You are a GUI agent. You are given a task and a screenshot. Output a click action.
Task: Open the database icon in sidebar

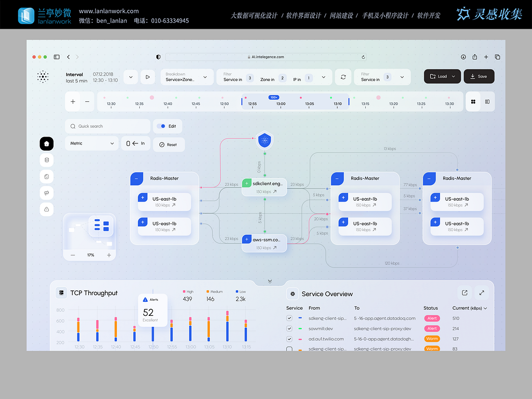(x=47, y=160)
